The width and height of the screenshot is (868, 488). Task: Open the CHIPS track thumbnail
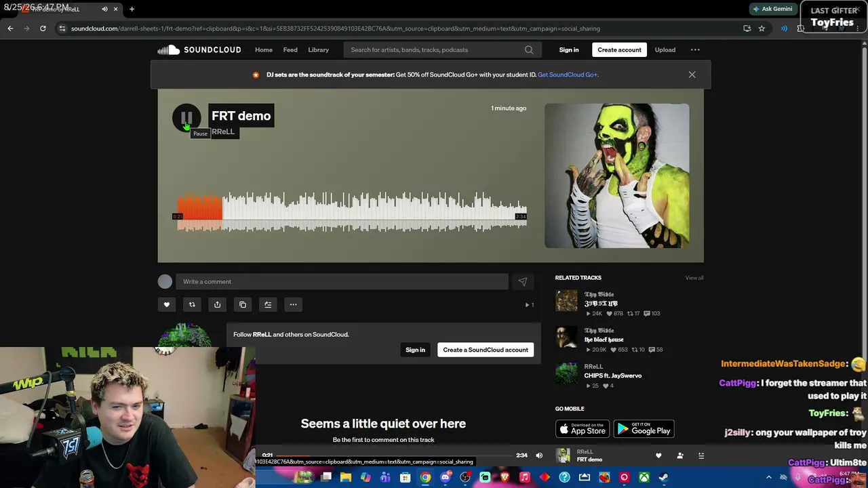tap(566, 373)
